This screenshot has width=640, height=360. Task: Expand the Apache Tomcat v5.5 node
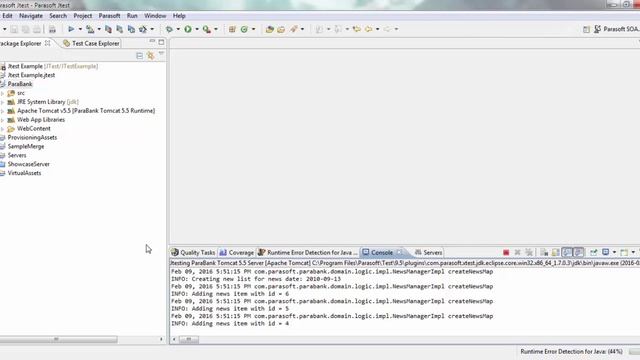[x=2, y=111]
